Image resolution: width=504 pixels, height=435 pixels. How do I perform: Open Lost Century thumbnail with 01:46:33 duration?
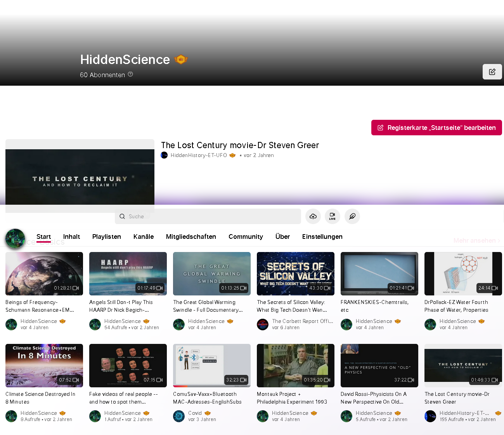pyautogui.click(x=463, y=366)
